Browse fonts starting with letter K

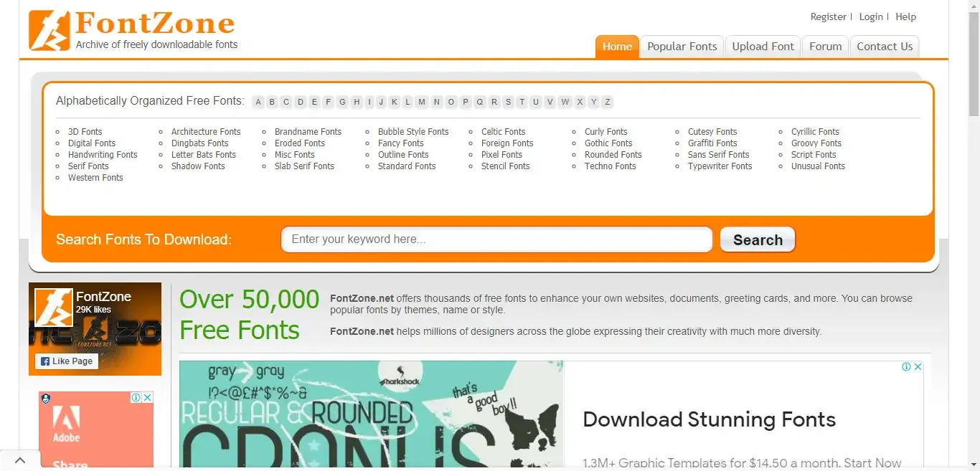(x=394, y=102)
